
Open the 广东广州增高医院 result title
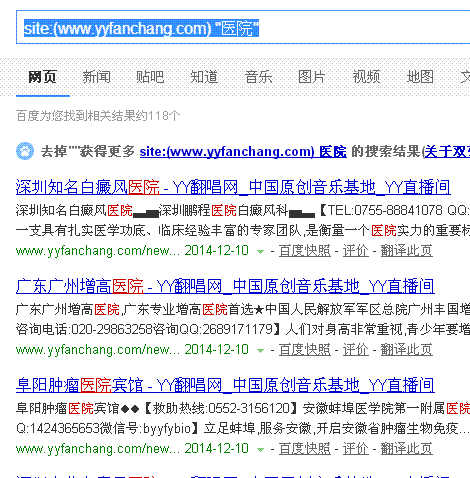pyautogui.click(x=225, y=286)
